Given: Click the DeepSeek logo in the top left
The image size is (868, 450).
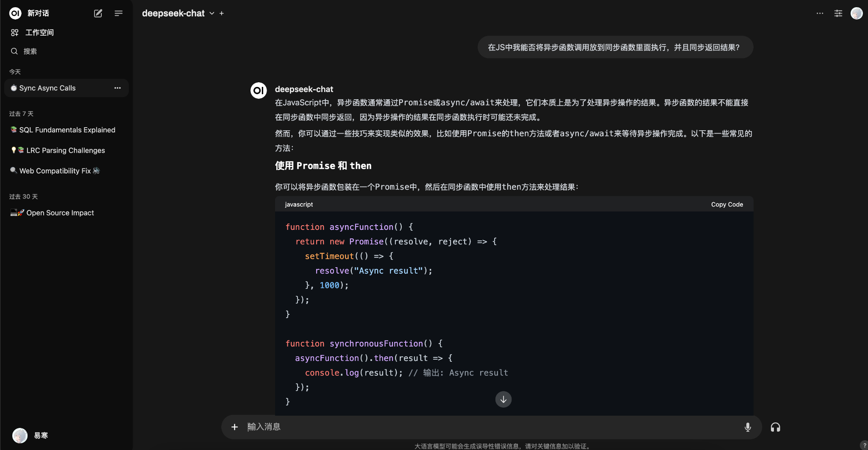Looking at the screenshot, I should [15, 13].
